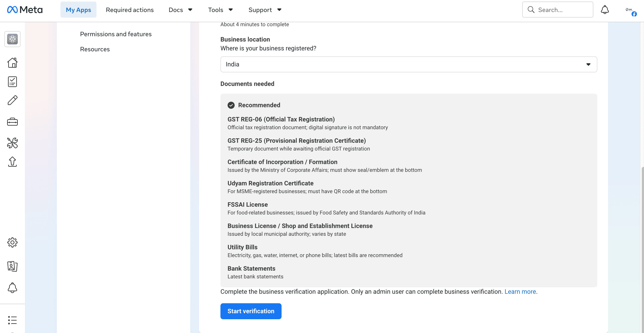
Task: Open the sidebar bell alerts icon
Action: point(12,288)
